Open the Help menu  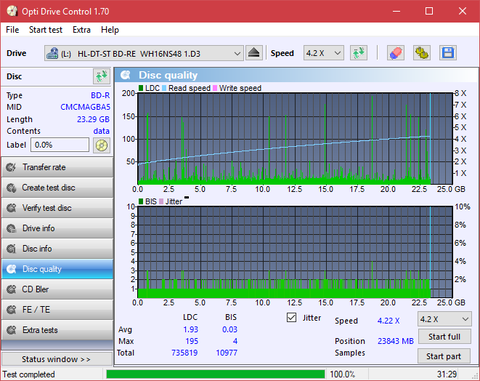tap(110, 30)
